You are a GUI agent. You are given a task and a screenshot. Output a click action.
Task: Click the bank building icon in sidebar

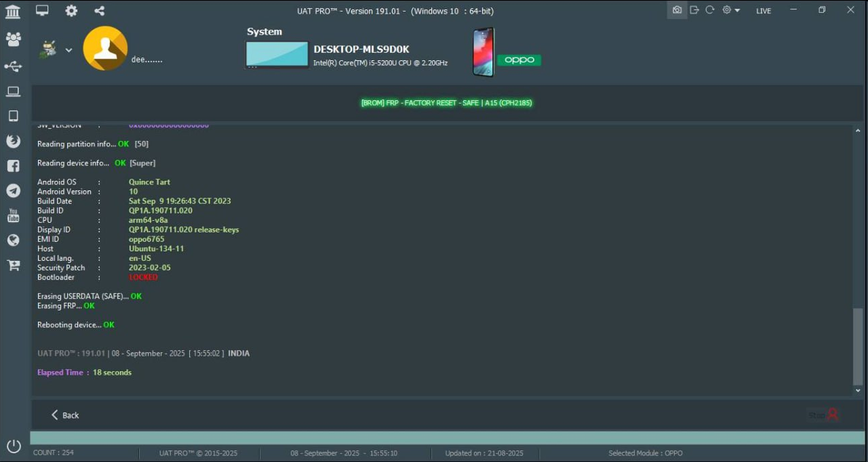[x=12, y=12]
